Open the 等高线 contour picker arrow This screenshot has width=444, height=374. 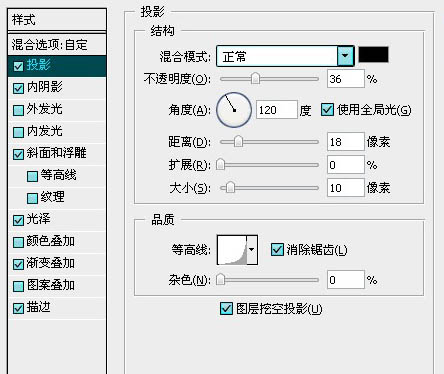[252, 250]
